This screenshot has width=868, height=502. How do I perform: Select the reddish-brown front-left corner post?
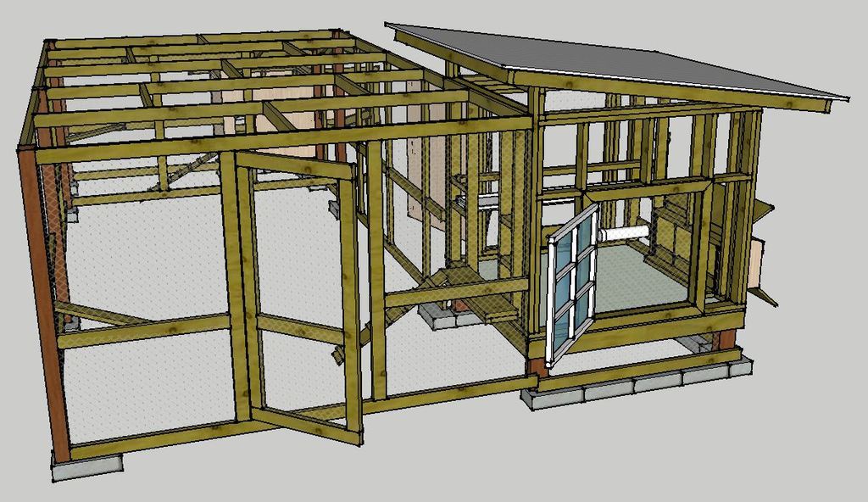coord(42,297)
